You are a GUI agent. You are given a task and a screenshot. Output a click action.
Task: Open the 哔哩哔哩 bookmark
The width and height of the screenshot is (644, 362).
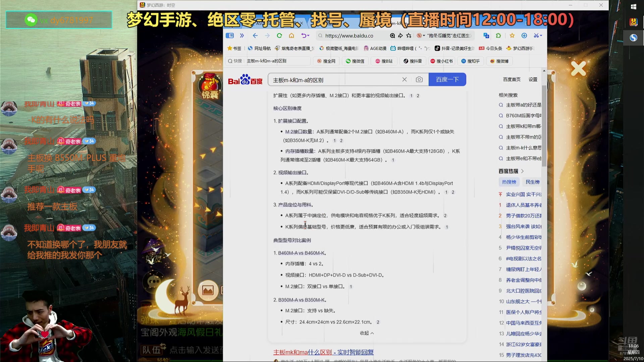click(x=410, y=48)
